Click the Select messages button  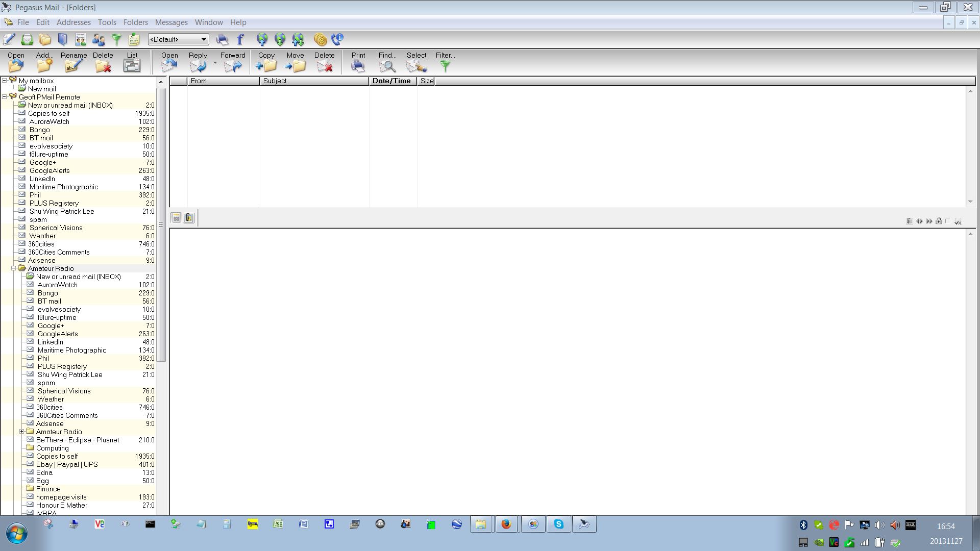click(x=416, y=62)
